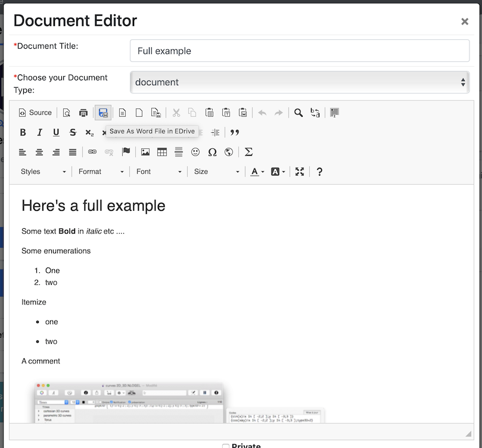This screenshot has height=448, width=482.
Task: Toggle the Private checkbox
Action: tap(226, 446)
